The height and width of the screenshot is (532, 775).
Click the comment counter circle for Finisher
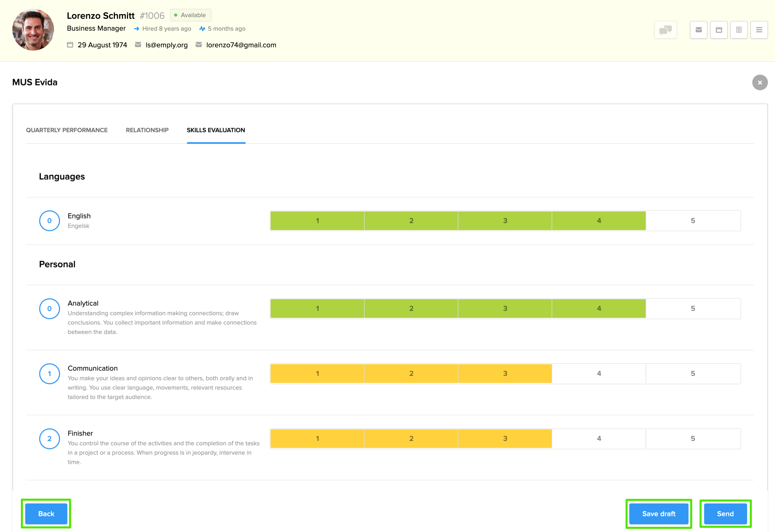49,439
